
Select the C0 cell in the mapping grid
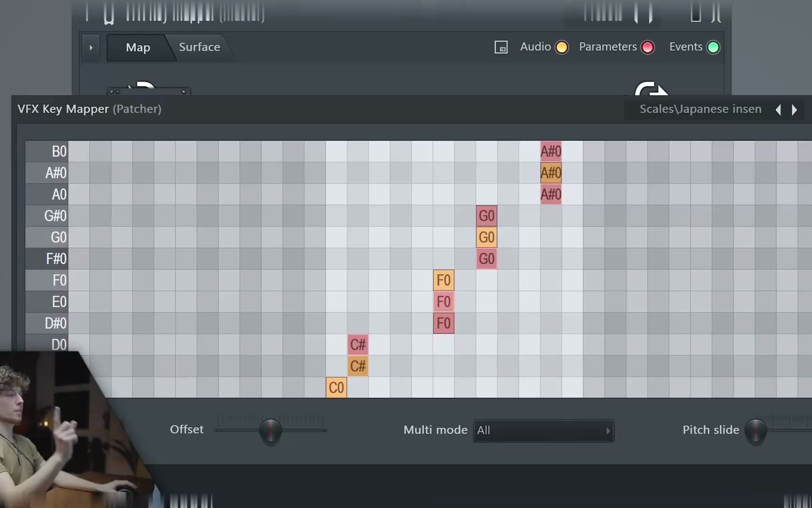click(336, 387)
